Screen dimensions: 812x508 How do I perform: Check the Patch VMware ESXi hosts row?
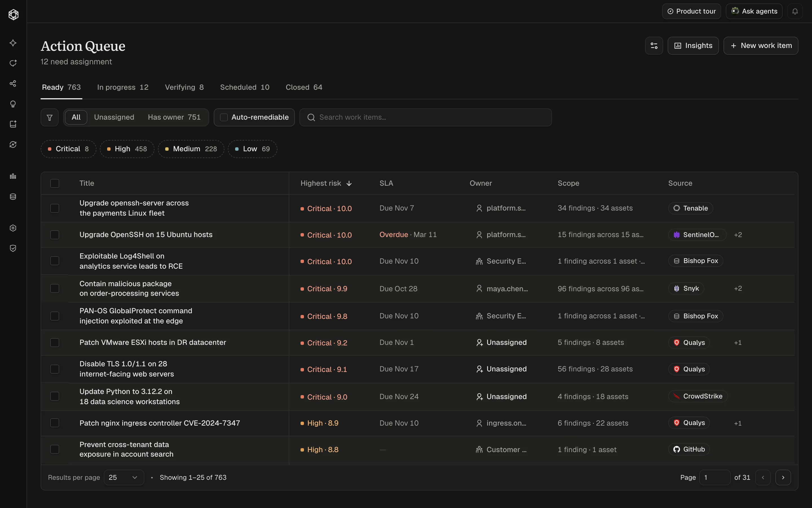[55, 343]
